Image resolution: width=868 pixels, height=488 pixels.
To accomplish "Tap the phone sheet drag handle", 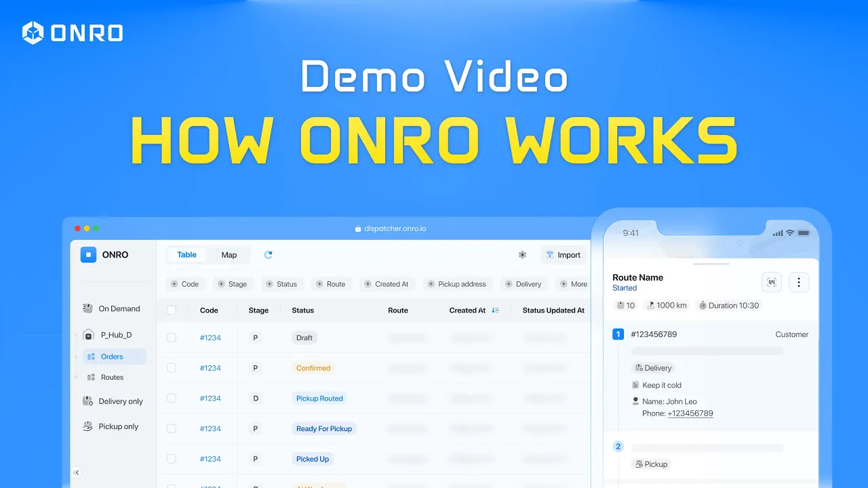I will click(x=711, y=264).
